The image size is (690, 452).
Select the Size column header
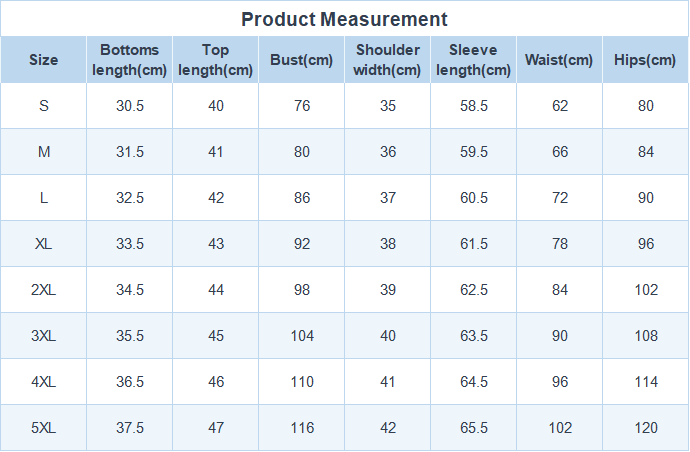(x=44, y=60)
